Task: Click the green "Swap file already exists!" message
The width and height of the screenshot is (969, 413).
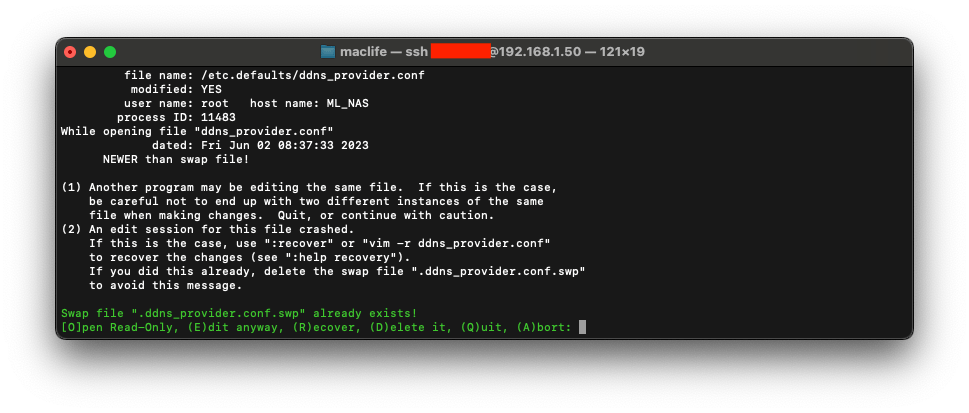Action: pyautogui.click(x=226, y=312)
